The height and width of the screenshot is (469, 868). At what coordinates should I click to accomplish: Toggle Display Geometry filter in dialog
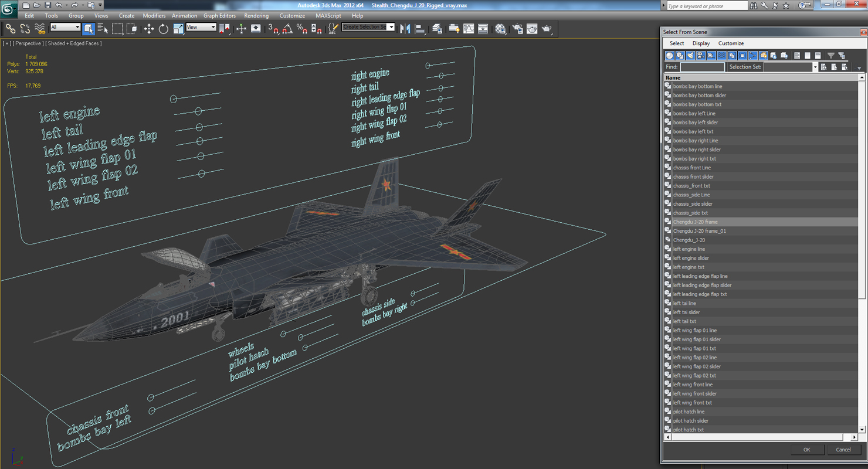[x=669, y=56]
